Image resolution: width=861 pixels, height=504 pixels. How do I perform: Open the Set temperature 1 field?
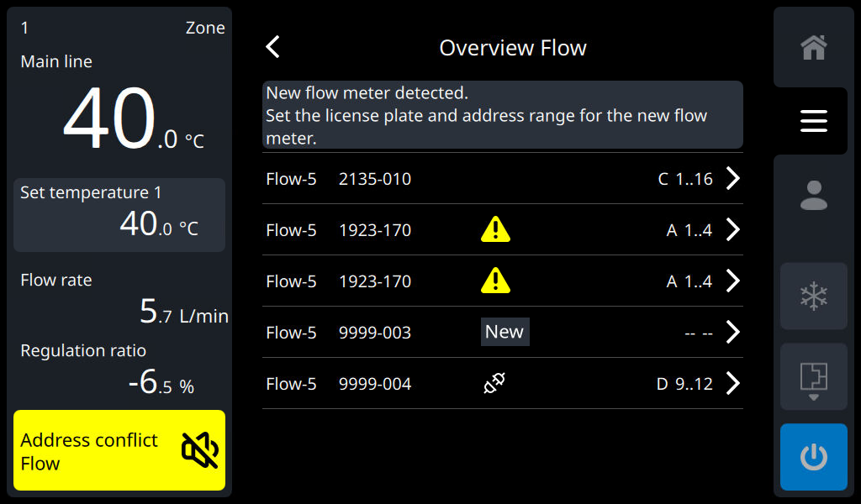119,215
